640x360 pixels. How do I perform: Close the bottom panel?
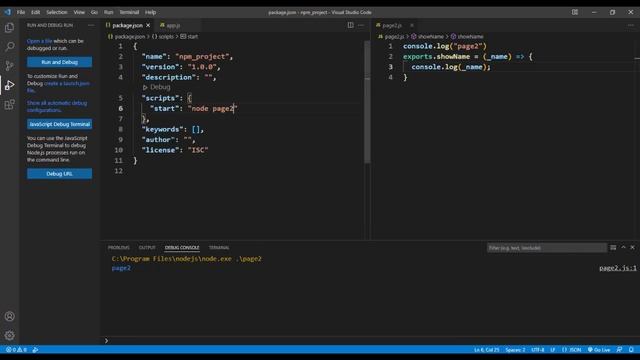(x=633, y=247)
